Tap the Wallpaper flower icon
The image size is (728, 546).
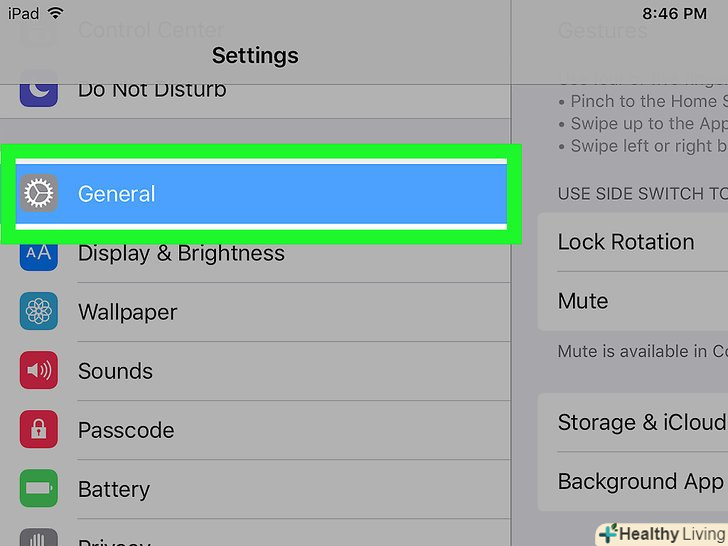coord(39,312)
